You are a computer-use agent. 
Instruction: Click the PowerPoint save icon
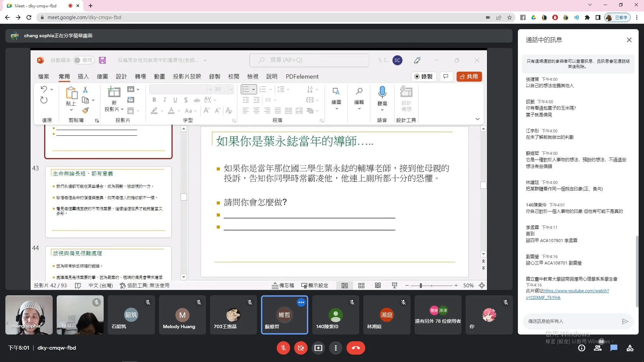click(102, 60)
